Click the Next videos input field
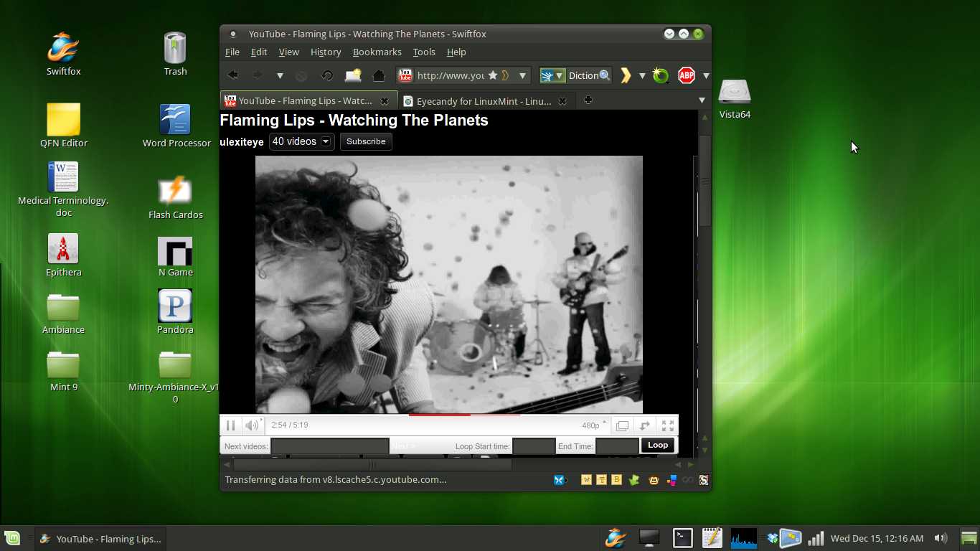This screenshot has height=551, width=980. tap(329, 446)
